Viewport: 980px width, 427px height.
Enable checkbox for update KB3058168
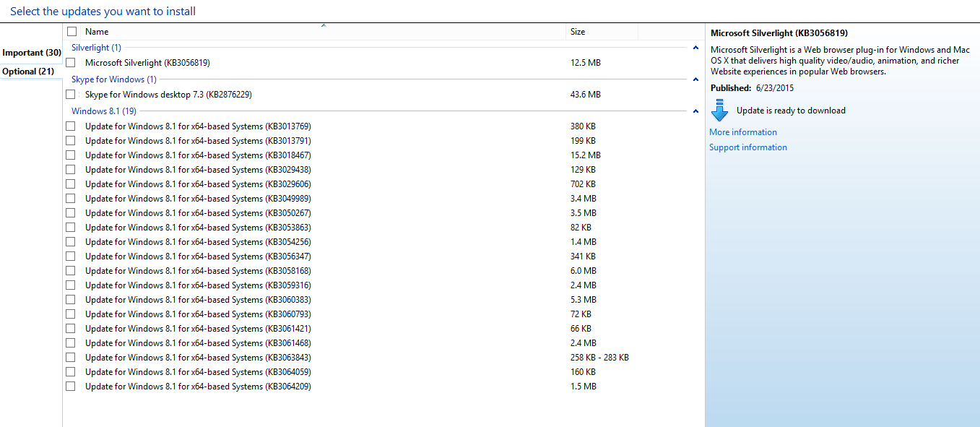[x=70, y=271]
